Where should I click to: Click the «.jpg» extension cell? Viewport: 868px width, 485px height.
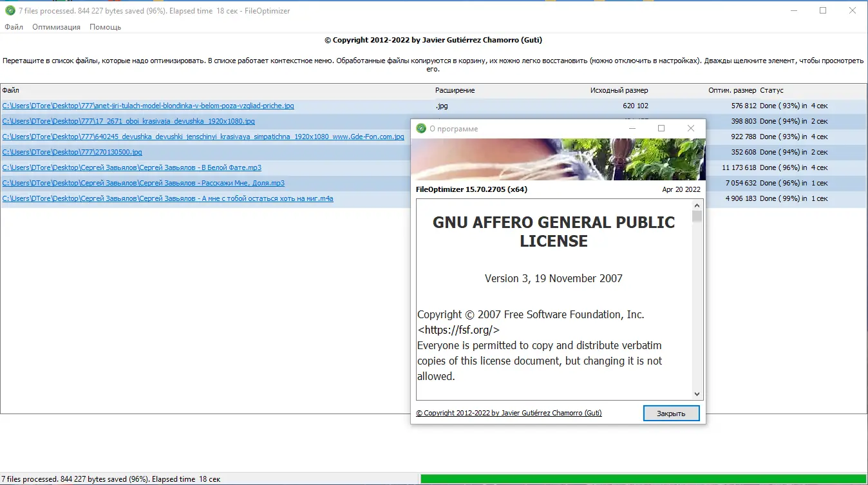pos(442,106)
